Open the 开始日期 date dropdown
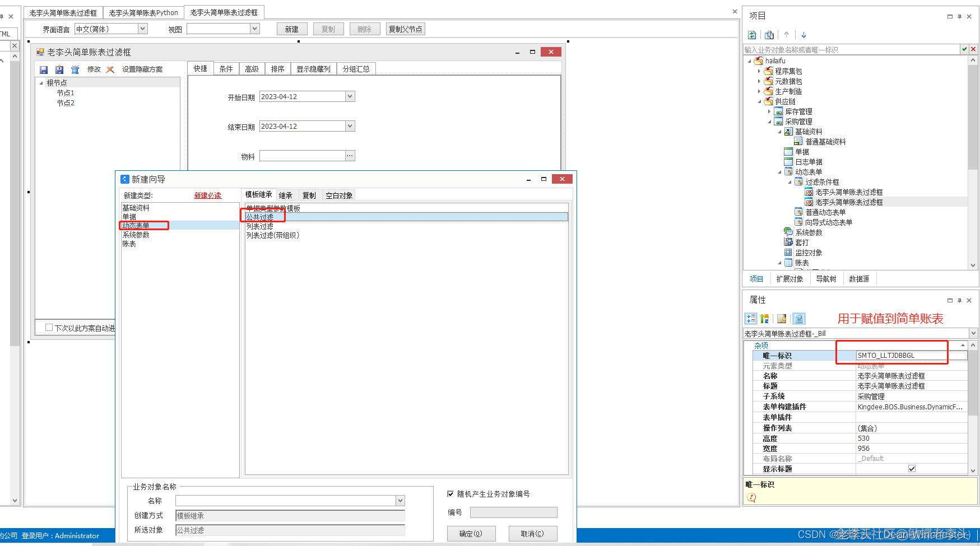The image size is (980, 546). (350, 96)
